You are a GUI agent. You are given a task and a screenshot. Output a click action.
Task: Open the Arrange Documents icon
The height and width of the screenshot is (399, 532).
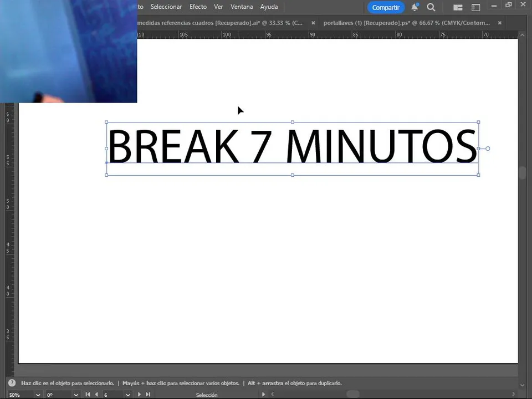point(458,7)
